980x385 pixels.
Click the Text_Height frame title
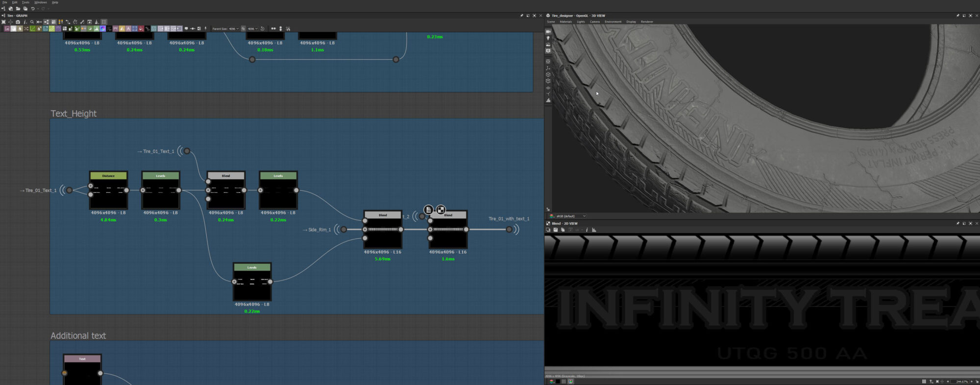click(73, 113)
